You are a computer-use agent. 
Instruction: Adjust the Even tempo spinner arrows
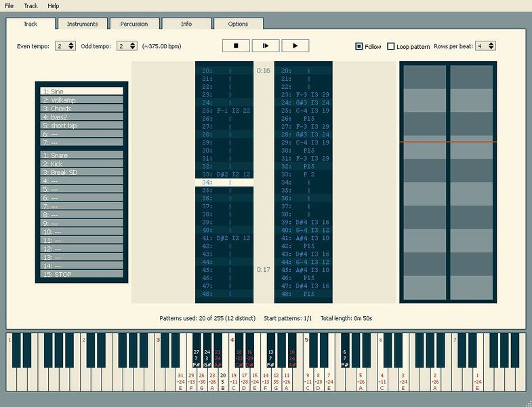pyautogui.click(x=71, y=46)
